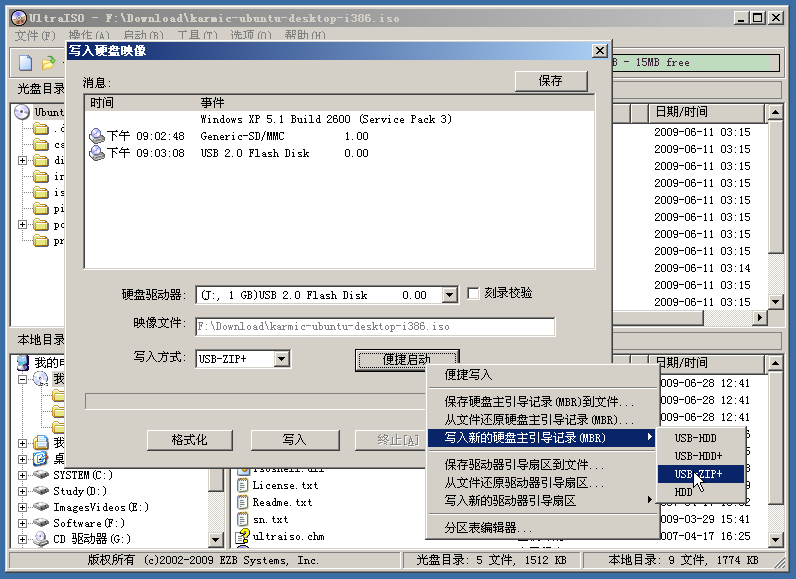
Task: Choose 便捷写入 from the popup menu
Action: [x=542, y=375]
